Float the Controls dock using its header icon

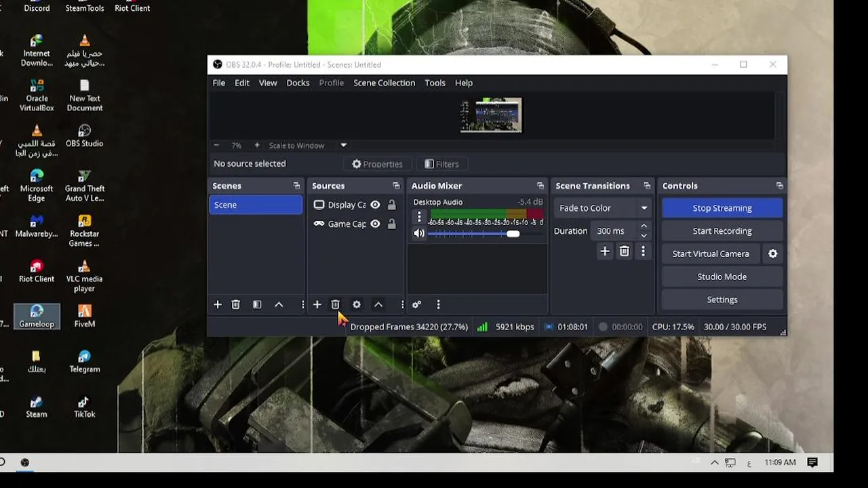(x=780, y=186)
